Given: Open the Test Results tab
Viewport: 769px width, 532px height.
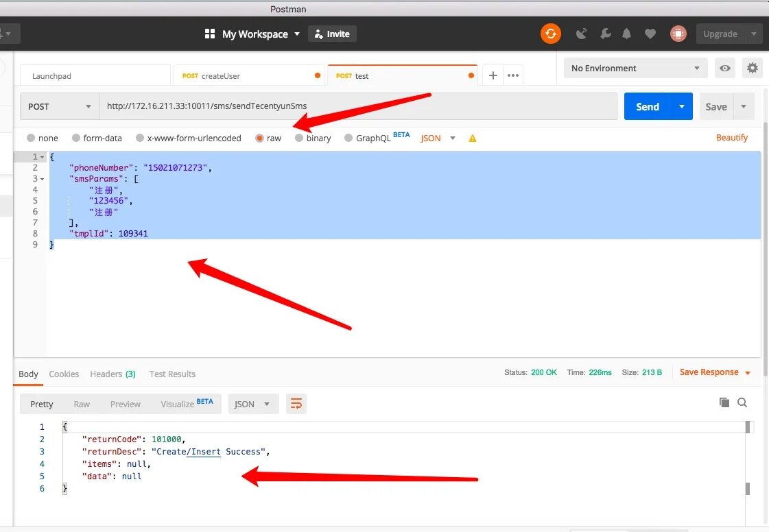Looking at the screenshot, I should point(172,374).
